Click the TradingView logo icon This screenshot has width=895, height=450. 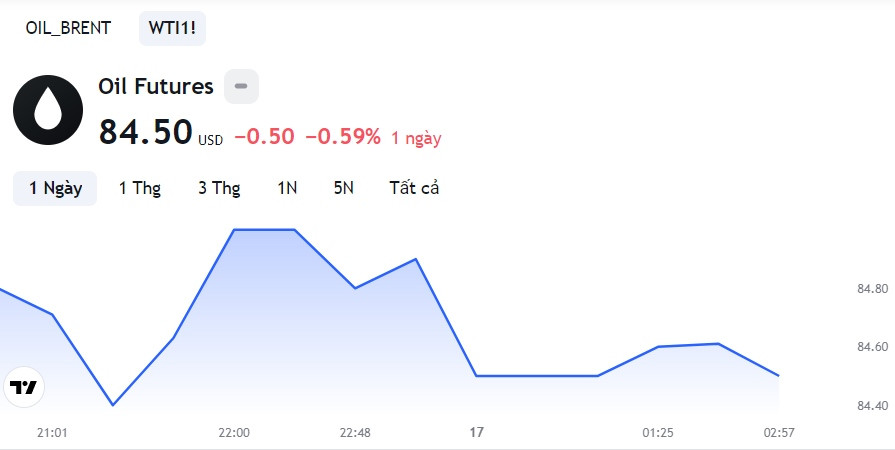click(x=24, y=387)
